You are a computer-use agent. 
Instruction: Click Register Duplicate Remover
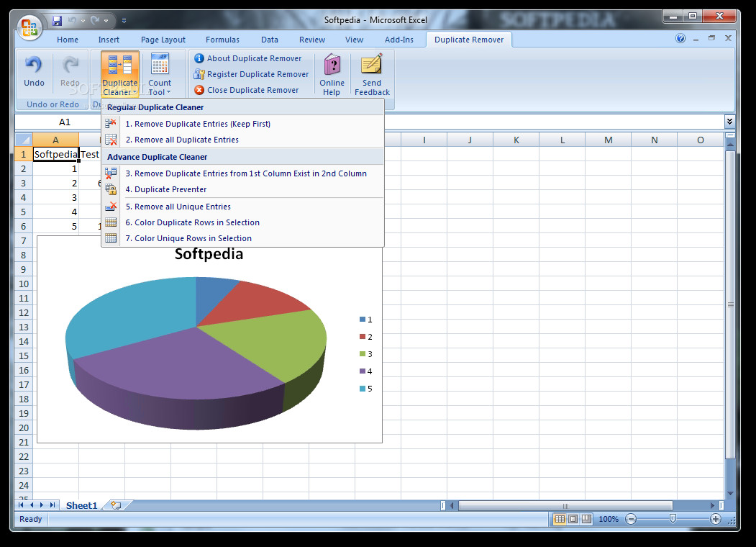coord(251,74)
